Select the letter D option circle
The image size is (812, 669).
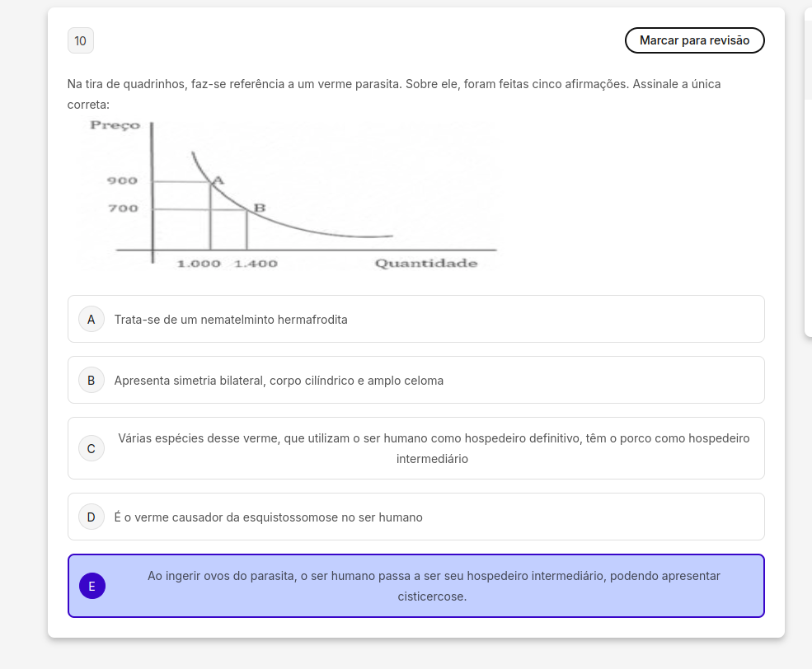click(x=92, y=517)
